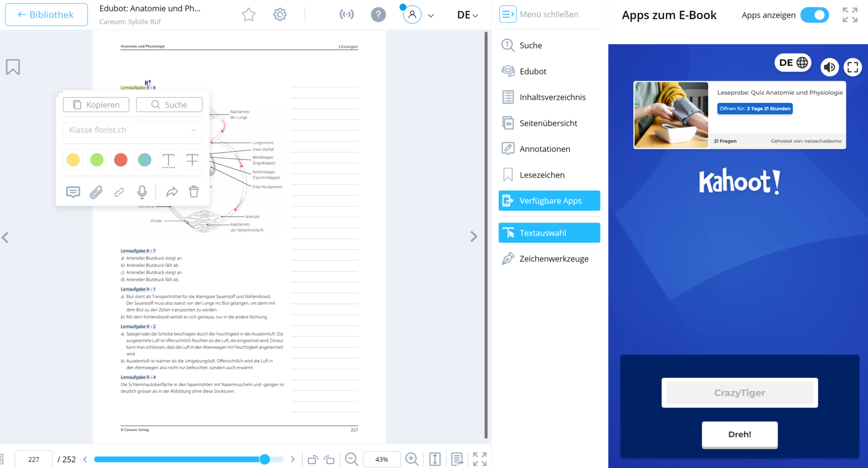Add link chain icon

(x=119, y=192)
